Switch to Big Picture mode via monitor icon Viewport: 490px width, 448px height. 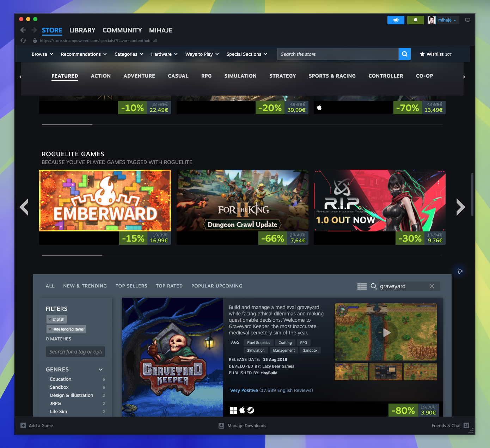(x=468, y=20)
